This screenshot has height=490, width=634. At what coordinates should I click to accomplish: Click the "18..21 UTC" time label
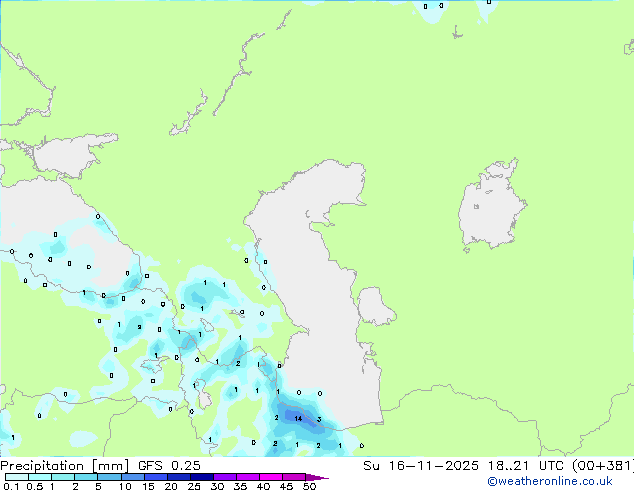524,466
